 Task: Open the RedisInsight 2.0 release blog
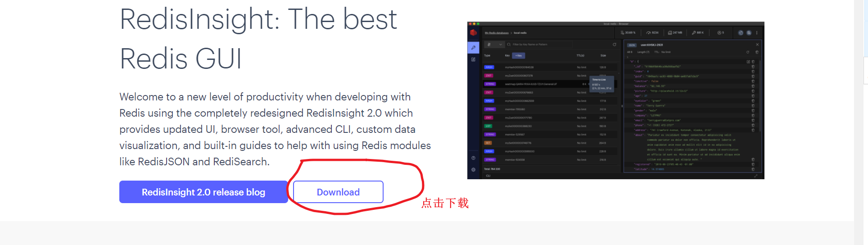click(x=203, y=192)
